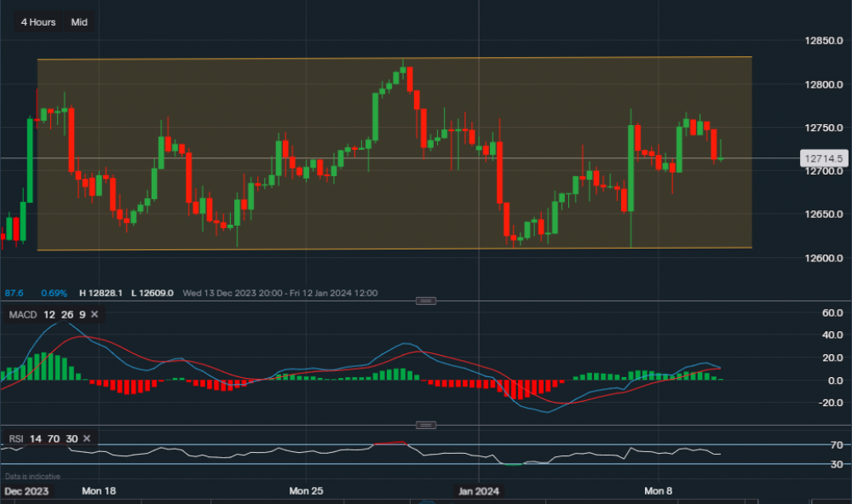The height and width of the screenshot is (504, 852).
Task: Open the 4 Hours timeframe selector
Action: (37, 22)
